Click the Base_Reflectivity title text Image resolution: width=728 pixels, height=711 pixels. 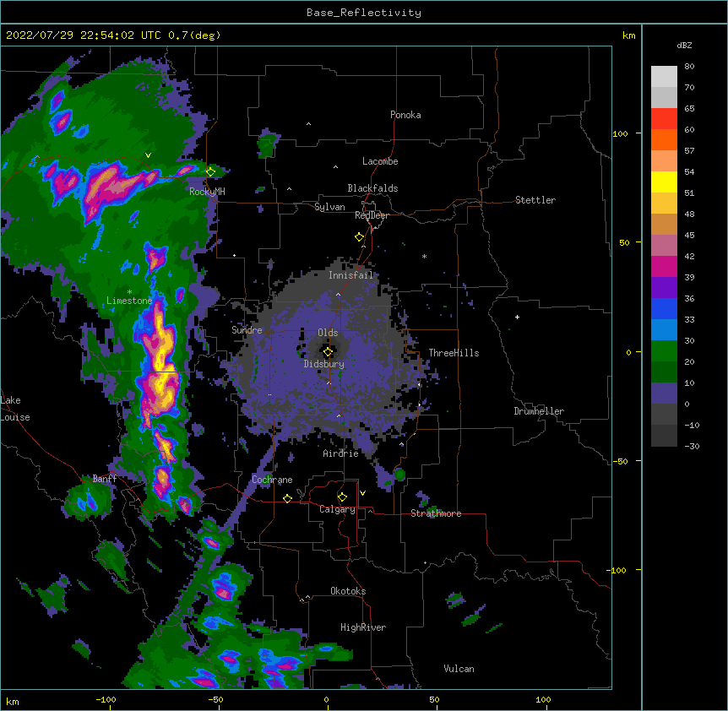[x=364, y=13]
